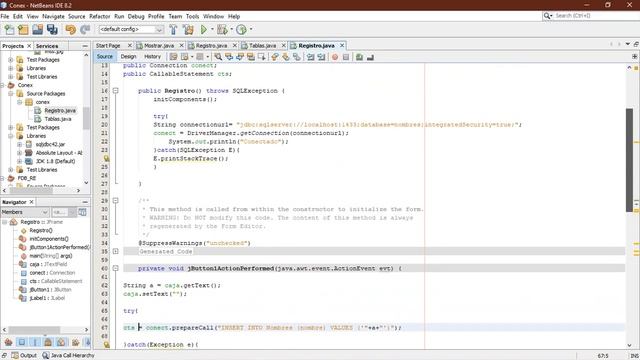Open the File menu
This screenshot has width=640, height=360.
pos(5,16)
